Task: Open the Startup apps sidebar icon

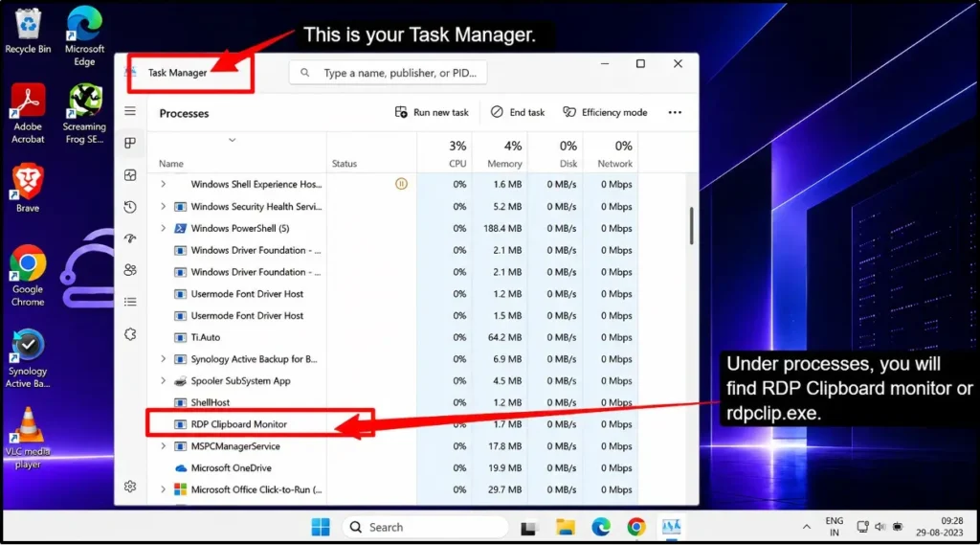Action: pos(130,238)
